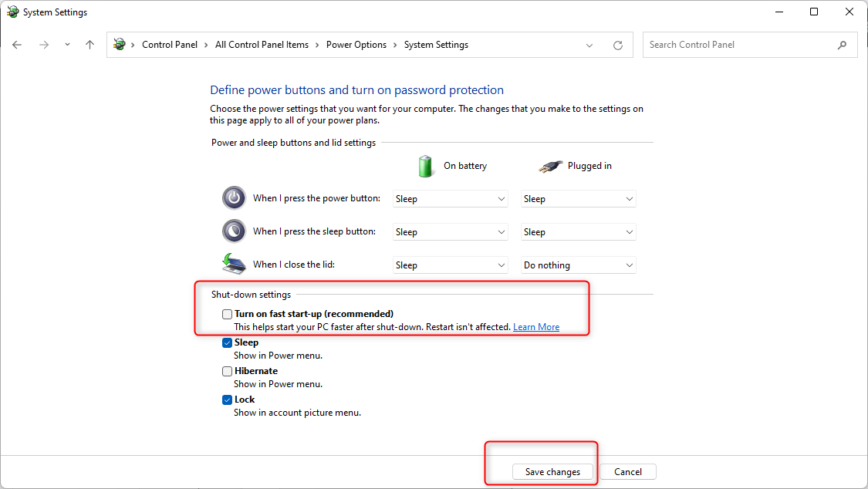Click the Plugged in plug icon
Viewport: 868px width, 489px height.
tap(550, 166)
